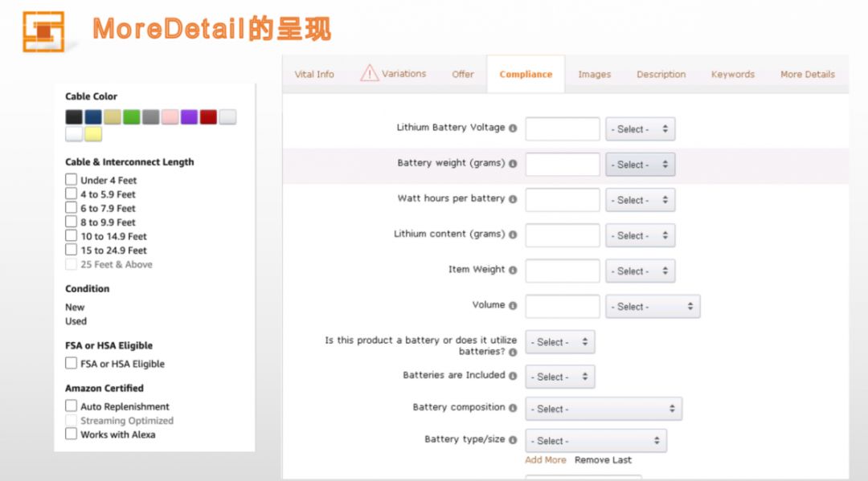The height and width of the screenshot is (481, 868).
Task: Go to the More Details tab
Action: tap(807, 75)
